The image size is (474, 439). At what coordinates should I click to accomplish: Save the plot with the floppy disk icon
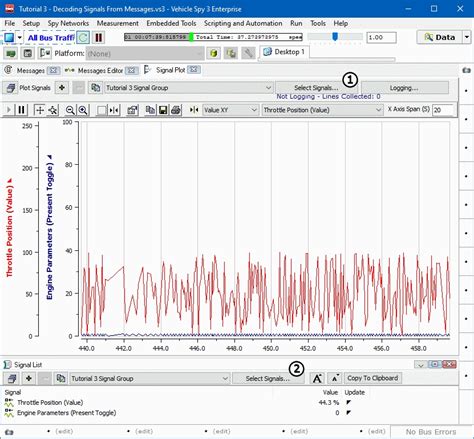163,110
